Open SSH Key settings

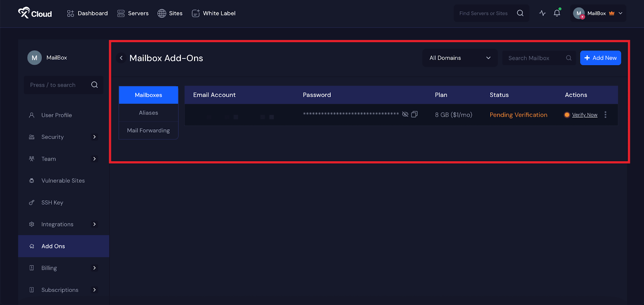tap(52, 203)
